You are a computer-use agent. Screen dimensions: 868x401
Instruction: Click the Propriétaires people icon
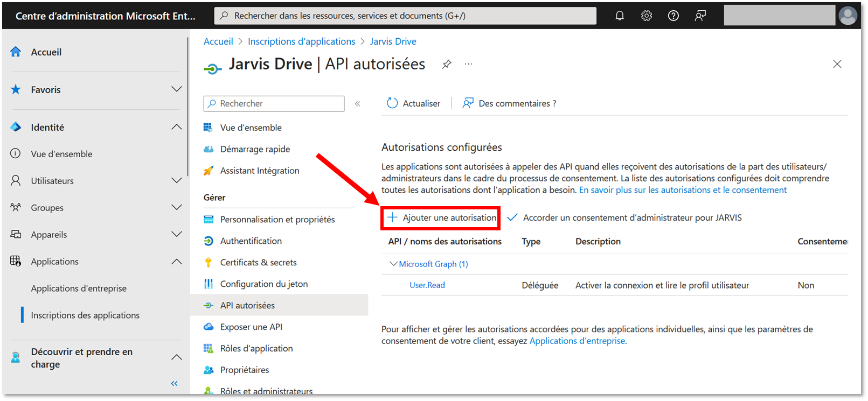pyautogui.click(x=209, y=370)
